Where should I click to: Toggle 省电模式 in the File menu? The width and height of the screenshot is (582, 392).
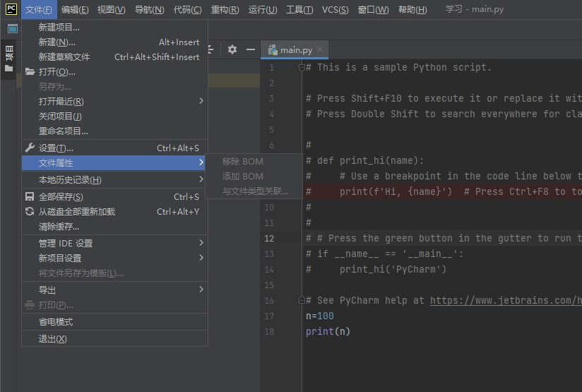(56, 322)
